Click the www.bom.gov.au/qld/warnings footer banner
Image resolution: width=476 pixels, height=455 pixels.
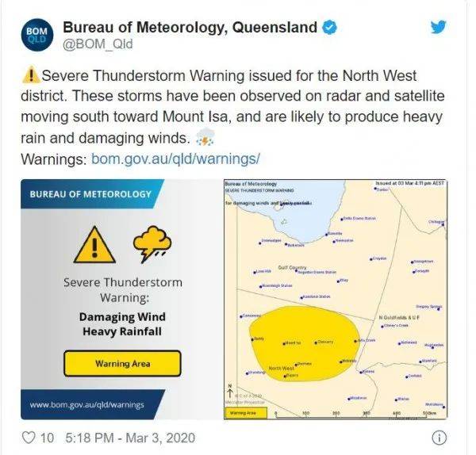[93, 404]
